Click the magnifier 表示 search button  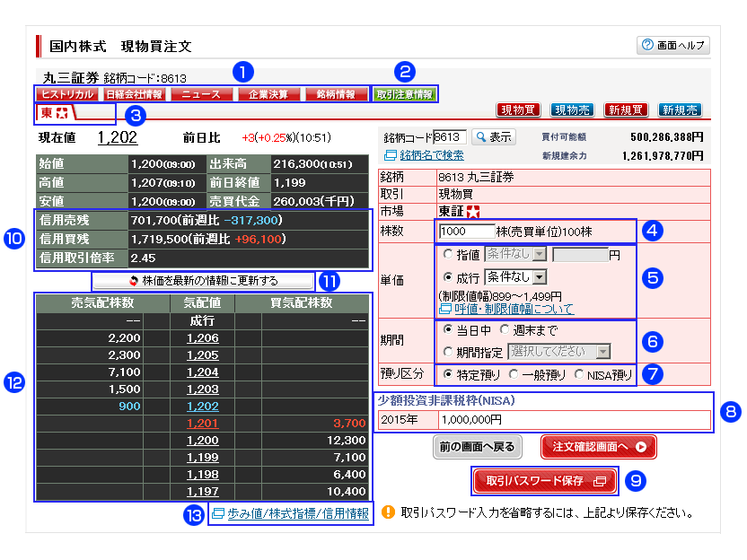494,137
